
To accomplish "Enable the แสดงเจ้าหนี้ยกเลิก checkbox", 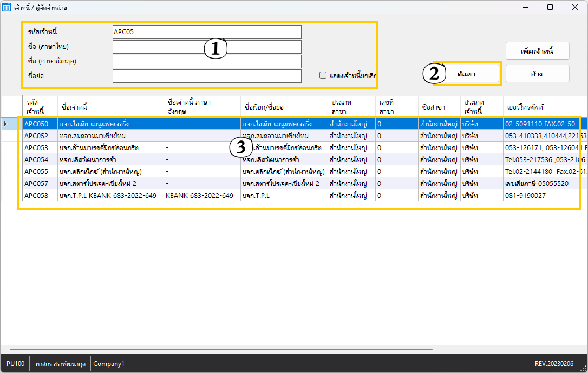I will 323,75.
